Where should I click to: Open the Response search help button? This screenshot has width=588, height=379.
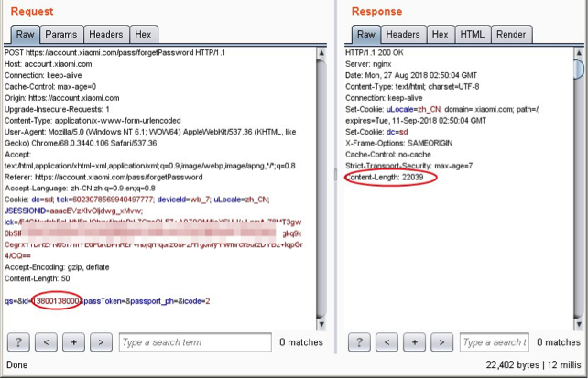(361, 342)
